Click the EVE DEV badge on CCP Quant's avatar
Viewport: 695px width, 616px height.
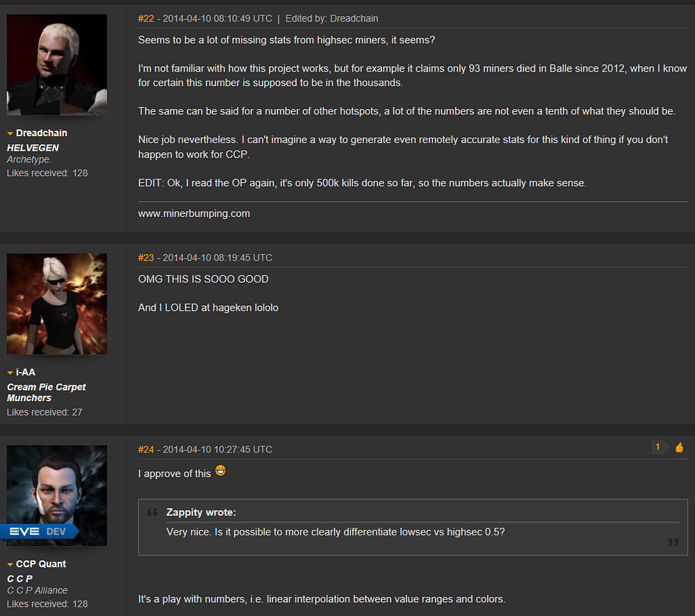click(x=40, y=531)
